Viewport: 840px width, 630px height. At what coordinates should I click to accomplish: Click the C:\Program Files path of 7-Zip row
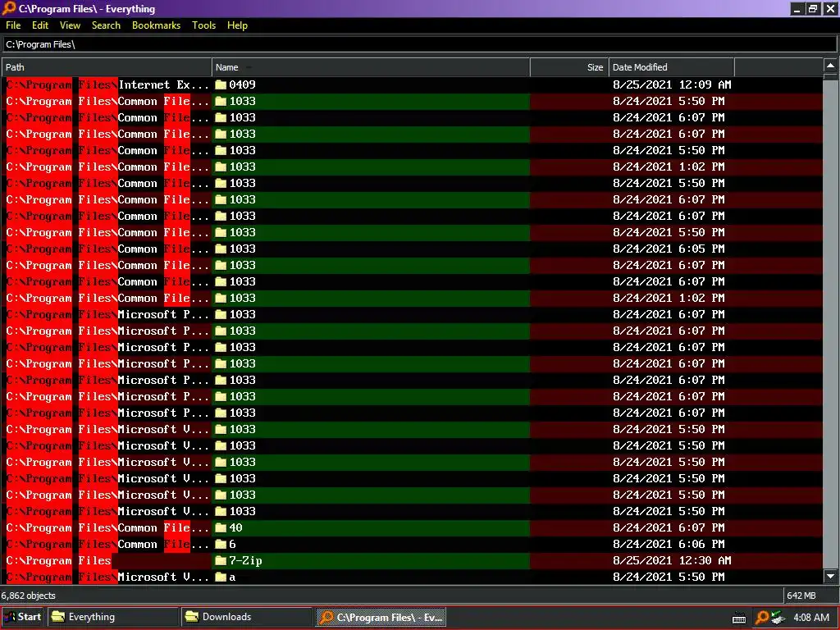click(58, 561)
